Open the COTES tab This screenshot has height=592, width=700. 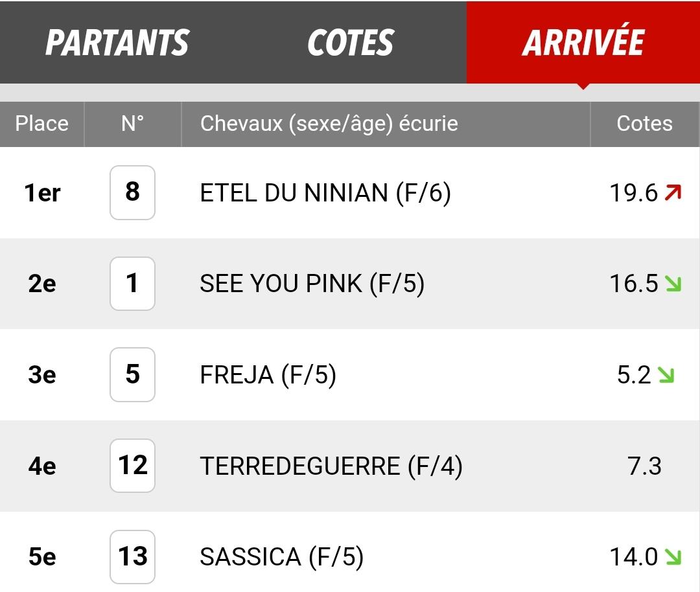tap(351, 42)
